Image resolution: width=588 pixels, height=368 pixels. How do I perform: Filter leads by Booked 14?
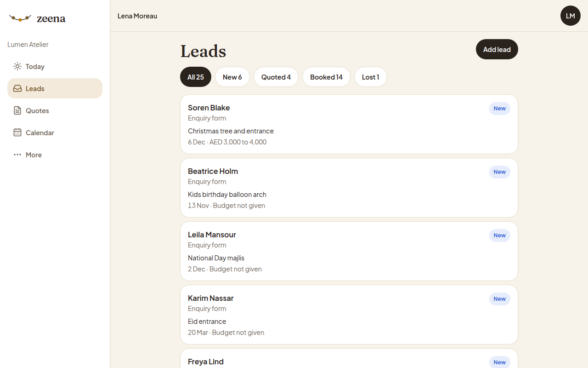(326, 77)
